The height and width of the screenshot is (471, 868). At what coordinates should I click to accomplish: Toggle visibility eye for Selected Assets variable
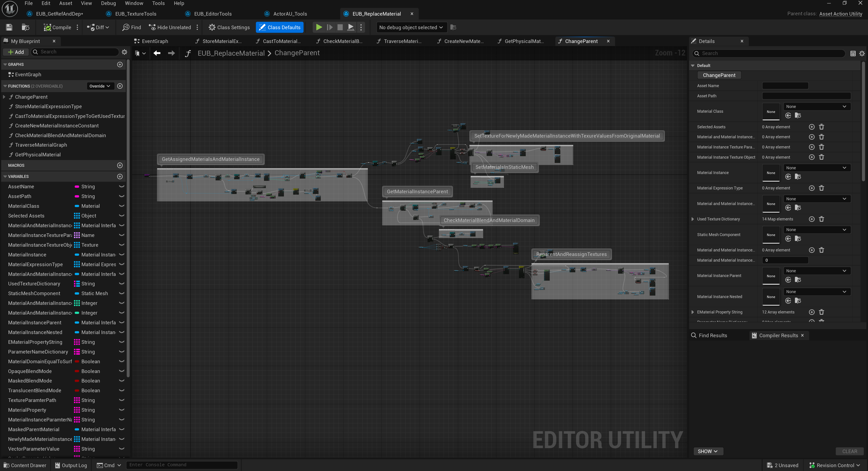122,216
